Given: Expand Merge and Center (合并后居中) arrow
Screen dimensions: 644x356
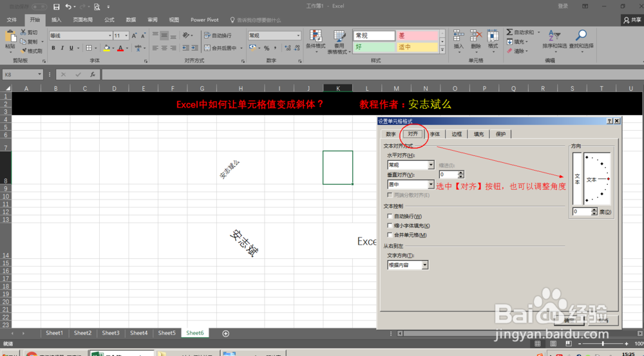Looking at the screenshot, I should pyautogui.click(x=241, y=48).
